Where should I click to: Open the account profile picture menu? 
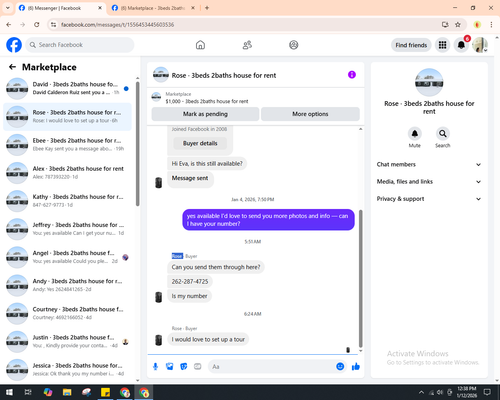click(480, 45)
